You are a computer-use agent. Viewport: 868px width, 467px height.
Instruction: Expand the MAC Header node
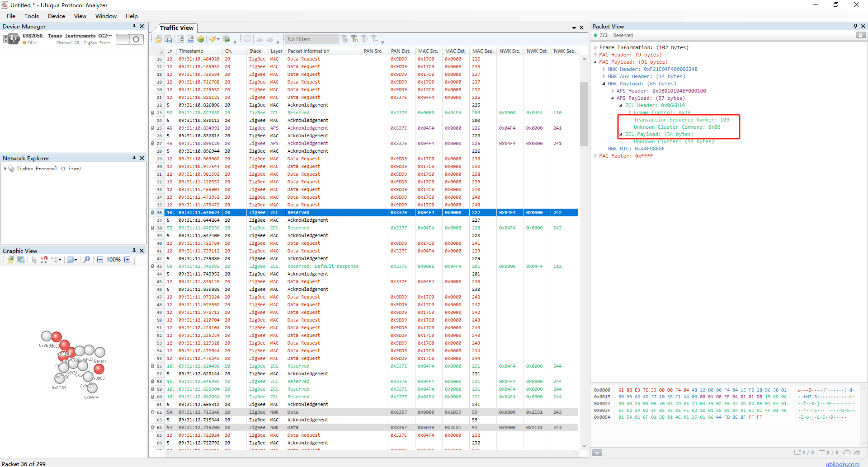pyautogui.click(x=595, y=55)
